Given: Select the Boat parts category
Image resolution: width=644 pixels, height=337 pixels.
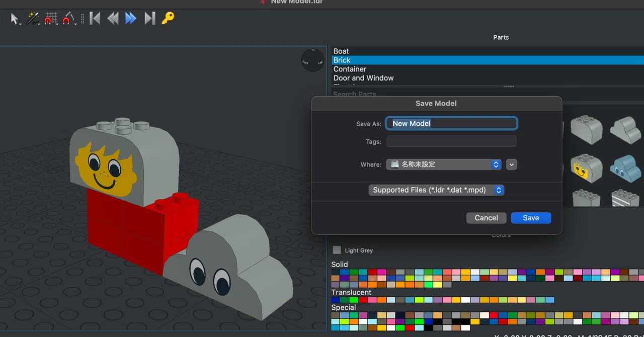Looking at the screenshot, I should (488, 51).
